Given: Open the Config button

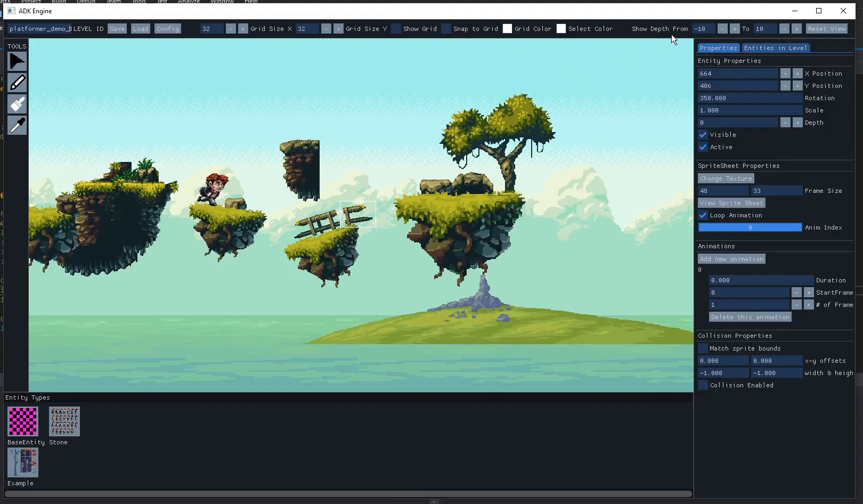Looking at the screenshot, I should coord(168,29).
